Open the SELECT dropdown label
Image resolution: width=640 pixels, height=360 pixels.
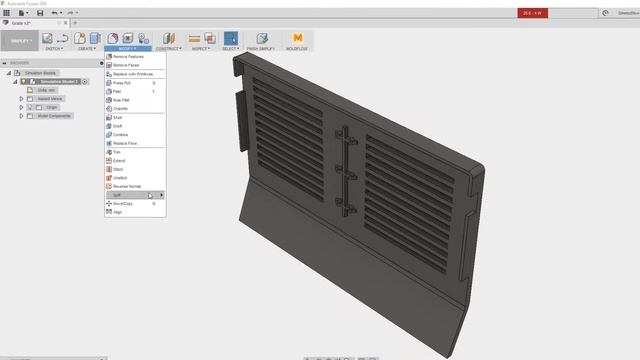(x=231, y=49)
